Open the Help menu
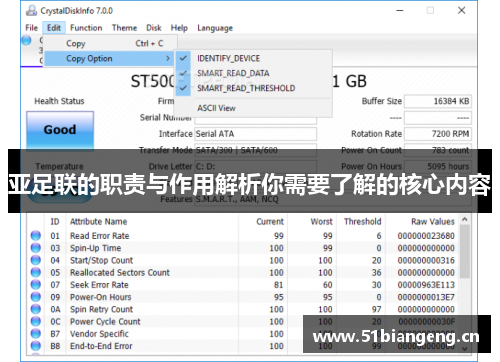Viewport: 500px width, 362px height. (179, 28)
